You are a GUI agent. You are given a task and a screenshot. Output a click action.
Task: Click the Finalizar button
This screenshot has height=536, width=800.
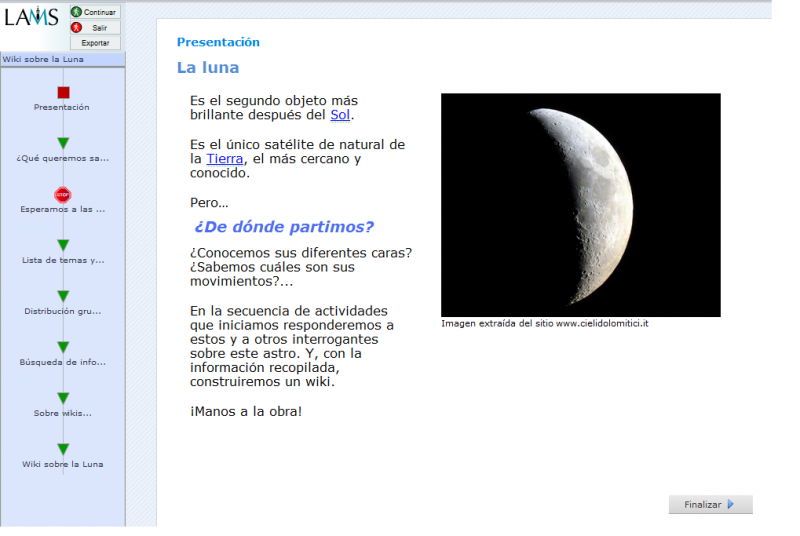click(x=710, y=504)
